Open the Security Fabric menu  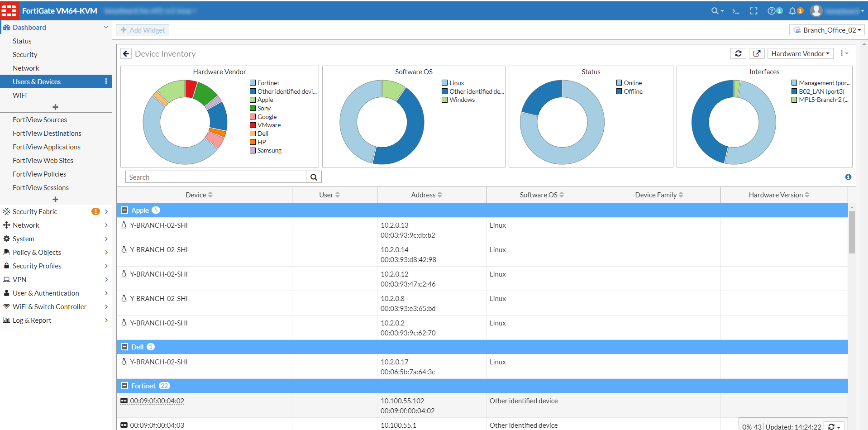point(35,211)
